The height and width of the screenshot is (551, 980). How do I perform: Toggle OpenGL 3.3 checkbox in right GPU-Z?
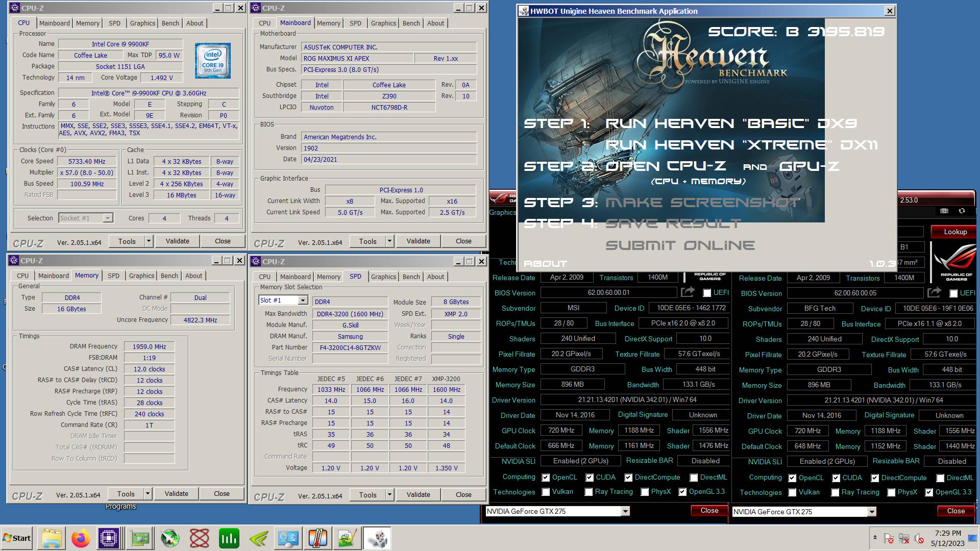[929, 492]
